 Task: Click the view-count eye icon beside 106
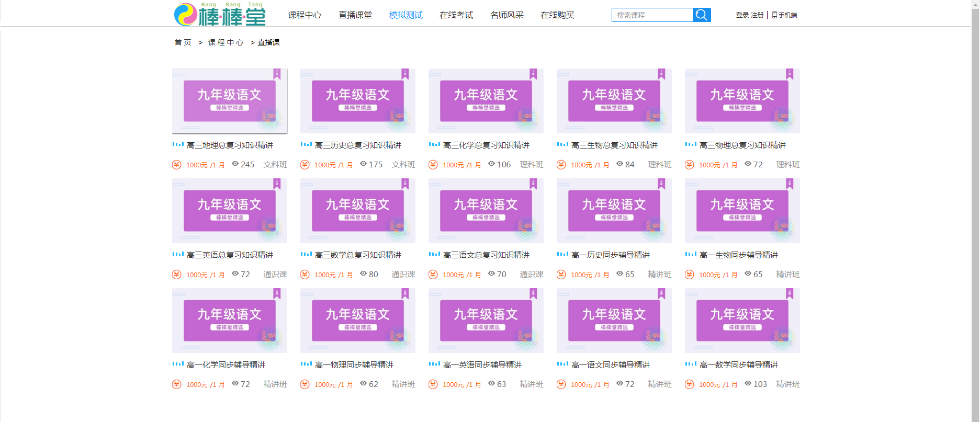(492, 164)
